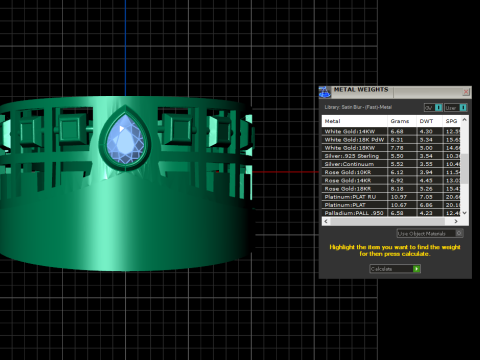
Task: Select the Silver:.925 Sterling row
Action: pos(391,156)
